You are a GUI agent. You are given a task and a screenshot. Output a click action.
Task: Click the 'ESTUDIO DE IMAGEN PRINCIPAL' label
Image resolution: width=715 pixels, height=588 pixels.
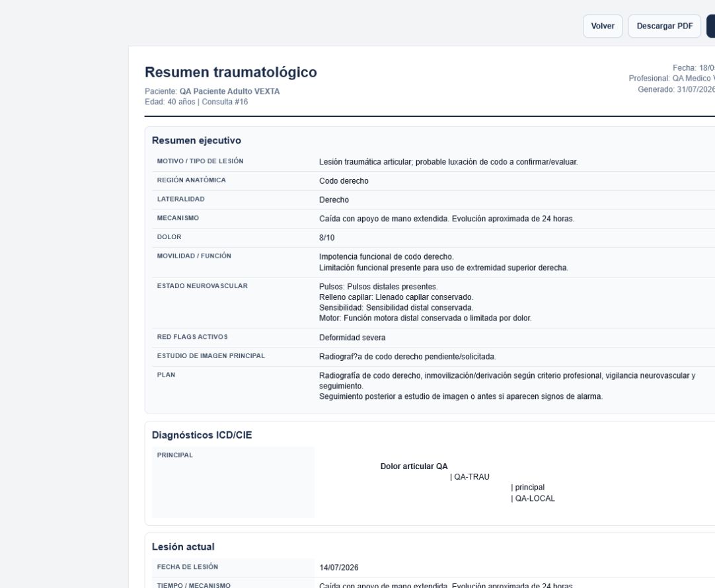coord(211,355)
